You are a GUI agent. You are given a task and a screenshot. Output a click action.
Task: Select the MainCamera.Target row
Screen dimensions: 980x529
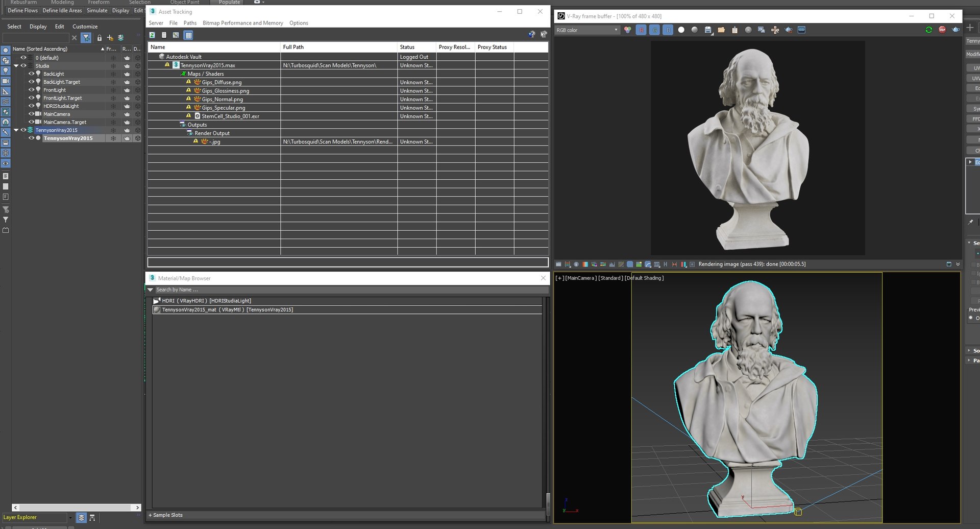click(65, 122)
